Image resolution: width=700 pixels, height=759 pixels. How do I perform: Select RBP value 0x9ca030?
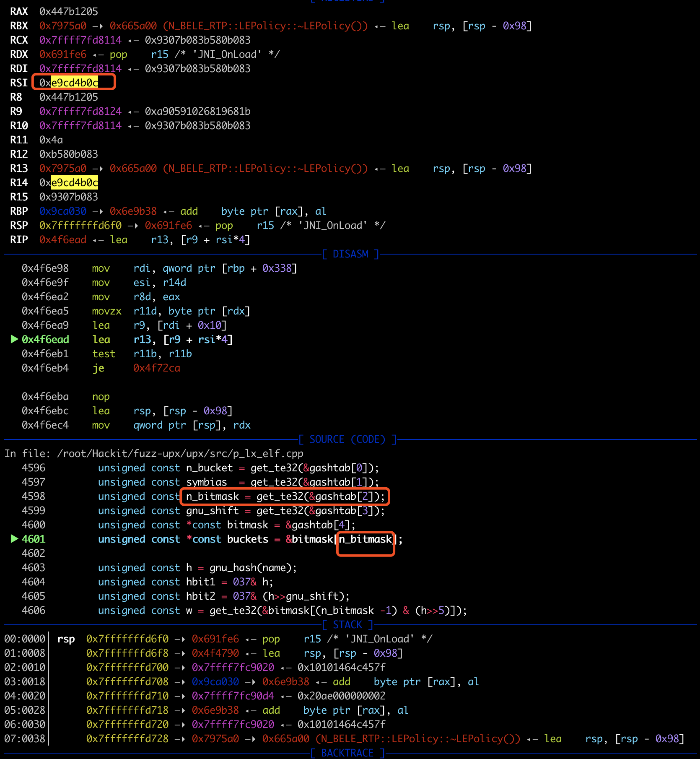[63, 211]
